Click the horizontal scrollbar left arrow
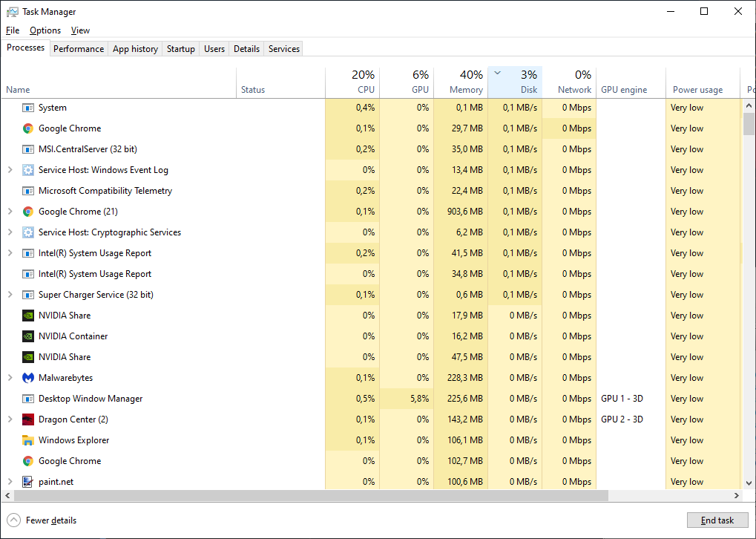The height and width of the screenshot is (539, 756). click(7, 496)
